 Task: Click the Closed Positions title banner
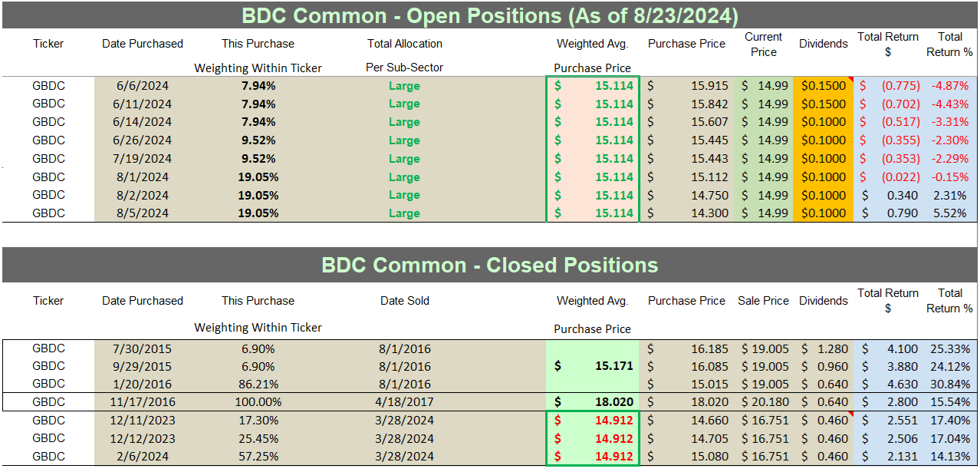(x=489, y=266)
